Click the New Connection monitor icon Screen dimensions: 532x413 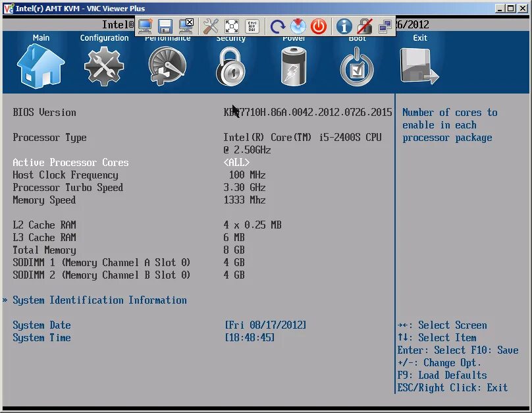click(x=145, y=26)
